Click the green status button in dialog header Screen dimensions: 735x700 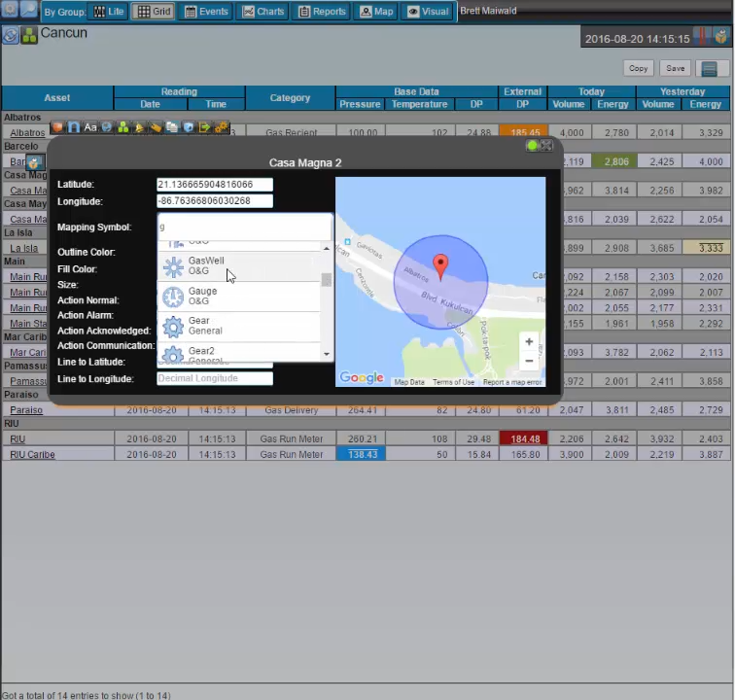coord(532,146)
